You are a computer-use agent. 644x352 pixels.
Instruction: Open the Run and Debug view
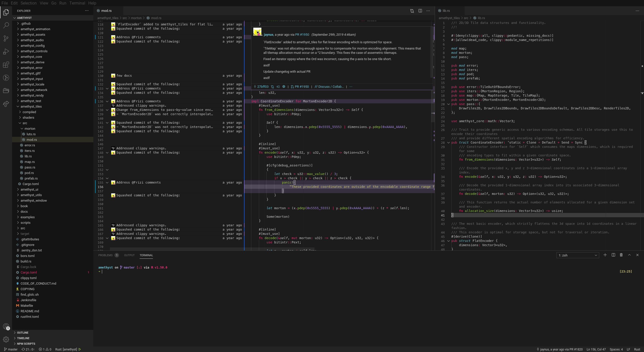point(6,52)
